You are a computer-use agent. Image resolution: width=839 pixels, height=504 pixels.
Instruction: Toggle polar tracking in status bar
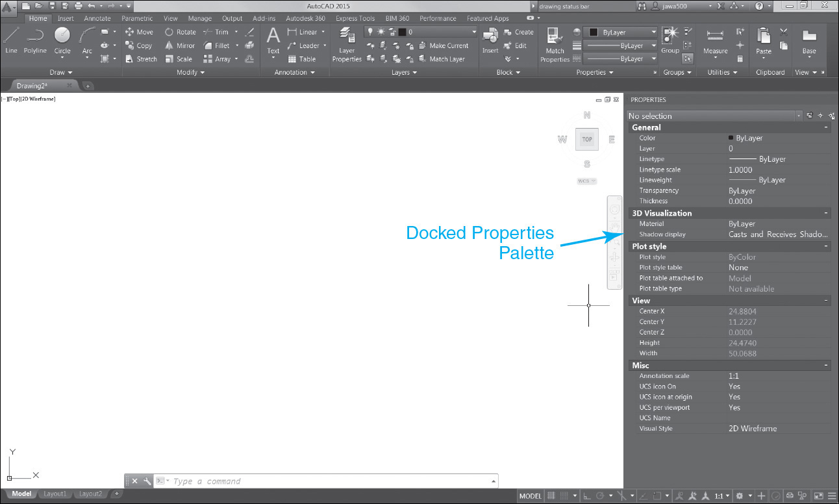click(x=599, y=496)
